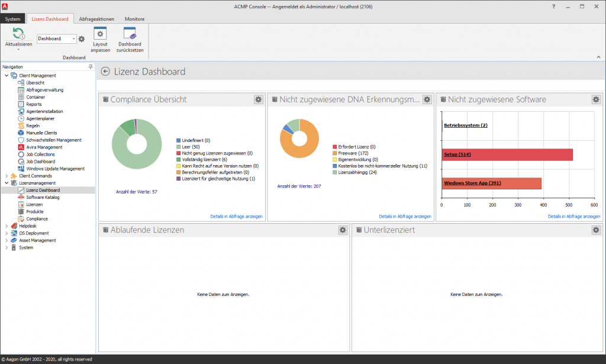Select Software Katalog in navigation tree
This screenshot has width=606, height=364.
[43, 197]
